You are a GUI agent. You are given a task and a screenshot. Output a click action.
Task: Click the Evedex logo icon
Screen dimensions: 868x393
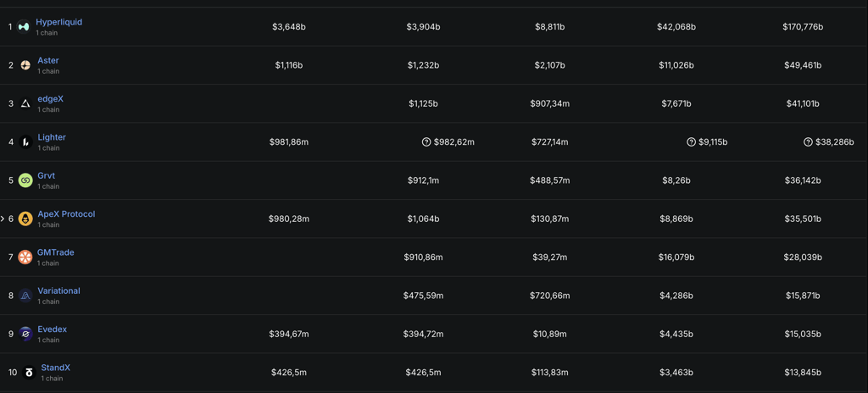pyautogui.click(x=25, y=334)
